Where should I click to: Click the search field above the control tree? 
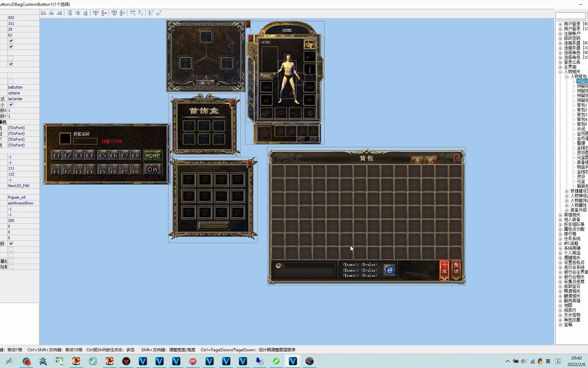pyautogui.click(x=570, y=16)
